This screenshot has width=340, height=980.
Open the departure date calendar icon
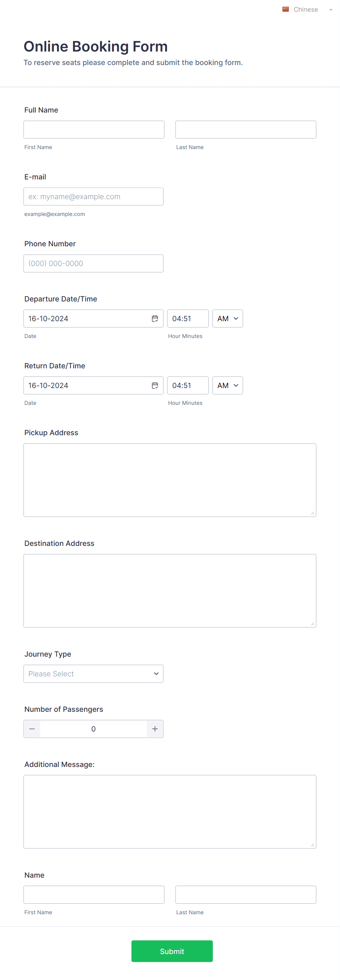[x=155, y=318]
